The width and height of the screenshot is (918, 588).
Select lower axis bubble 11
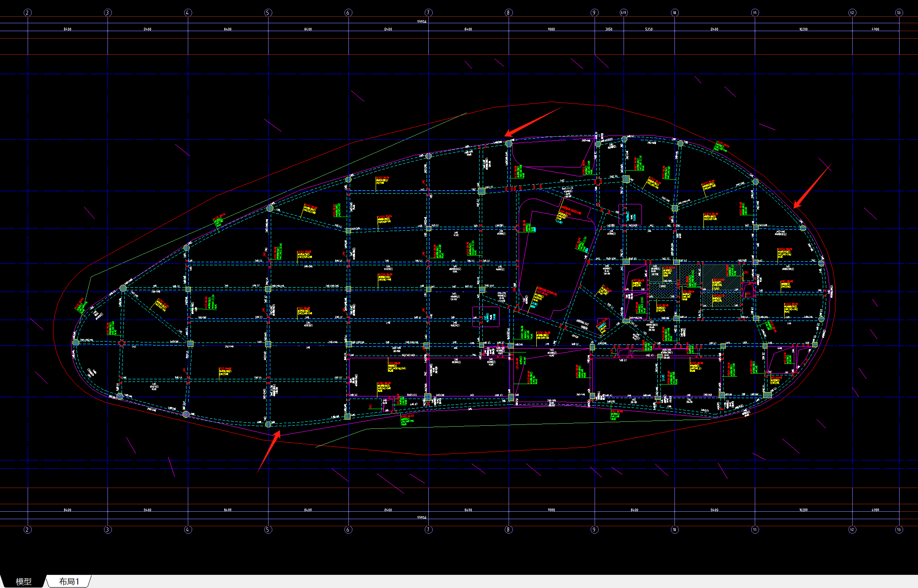click(x=755, y=530)
